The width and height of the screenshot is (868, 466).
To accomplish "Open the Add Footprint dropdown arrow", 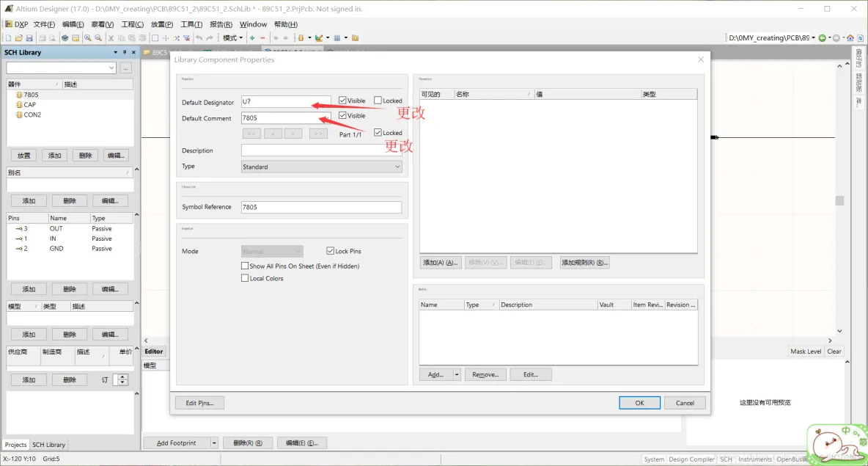I will (213, 443).
